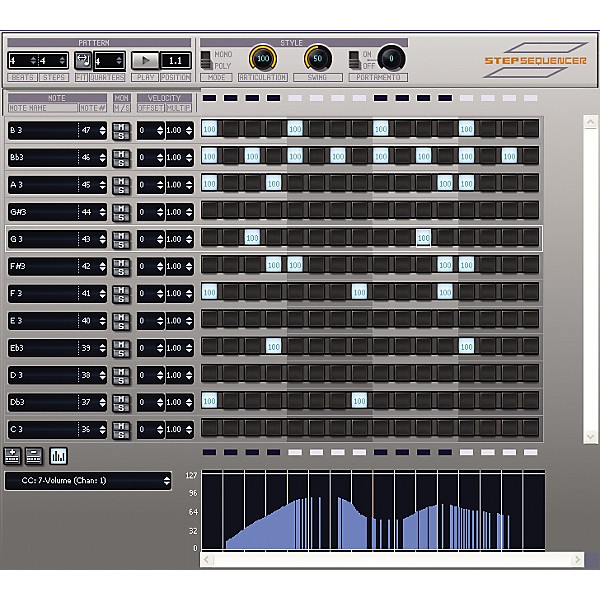Toggle the controller graph display icon
Viewport: 600px width, 600px height.
[x=58, y=456]
